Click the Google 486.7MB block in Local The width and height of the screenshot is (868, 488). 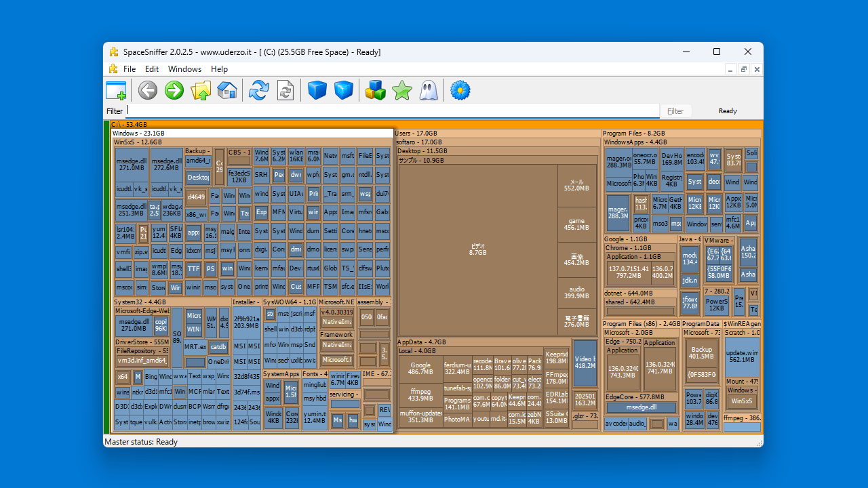(420, 369)
